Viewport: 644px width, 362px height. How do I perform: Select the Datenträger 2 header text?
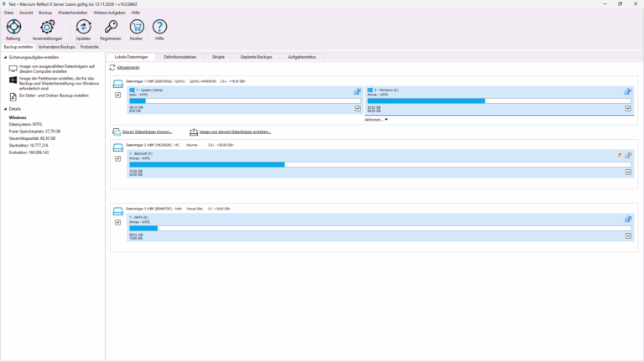[179, 145]
